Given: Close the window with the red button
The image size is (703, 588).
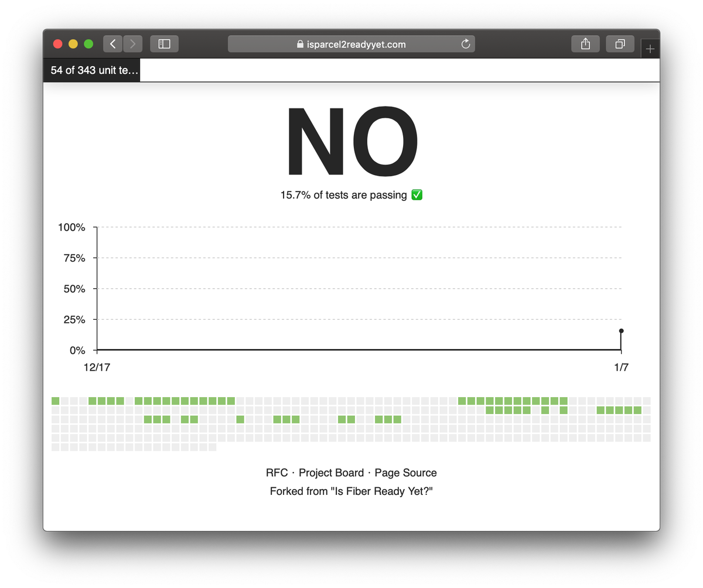Looking at the screenshot, I should 58,44.
